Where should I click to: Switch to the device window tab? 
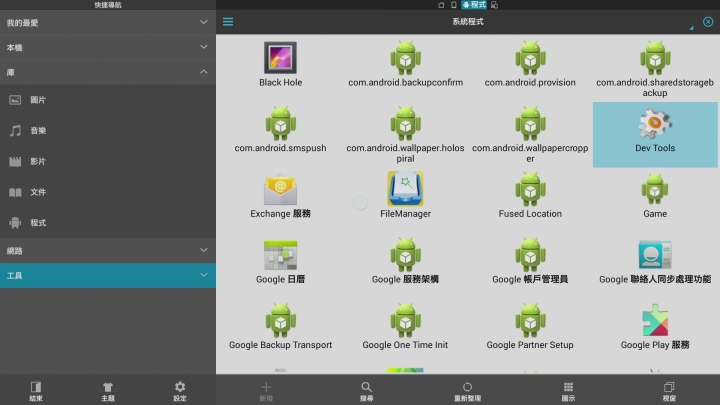tap(453, 5)
